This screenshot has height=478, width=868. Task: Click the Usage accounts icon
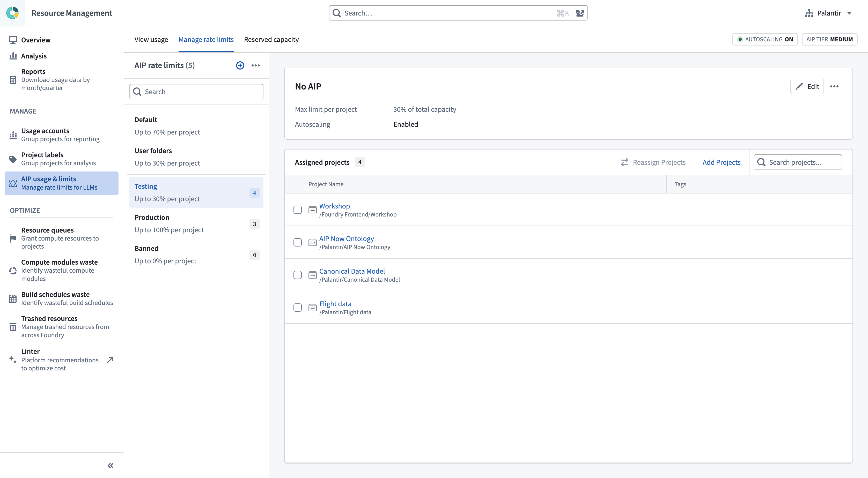[x=13, y=135]
